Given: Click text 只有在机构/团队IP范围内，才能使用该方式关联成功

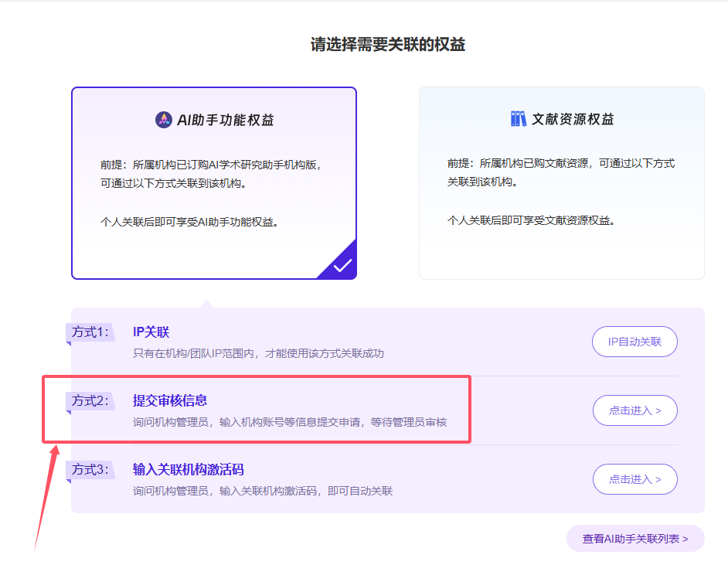Looking at the screenshot, I should pos(258,354).
